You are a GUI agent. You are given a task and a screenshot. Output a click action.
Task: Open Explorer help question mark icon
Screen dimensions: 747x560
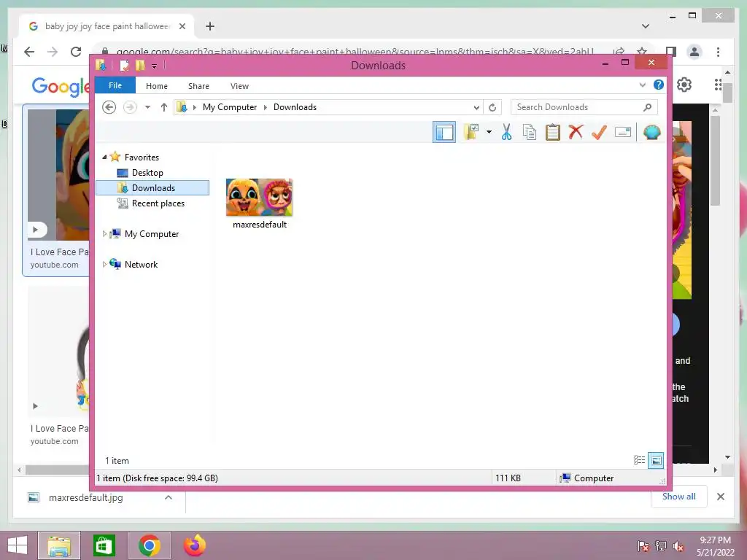pyautogui.click(x=659, y=85)
